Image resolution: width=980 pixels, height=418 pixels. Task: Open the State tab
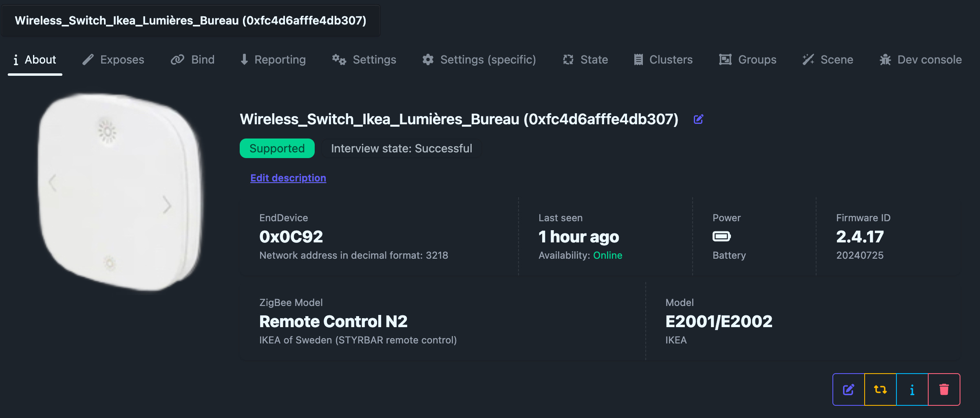tap(585, 60)
